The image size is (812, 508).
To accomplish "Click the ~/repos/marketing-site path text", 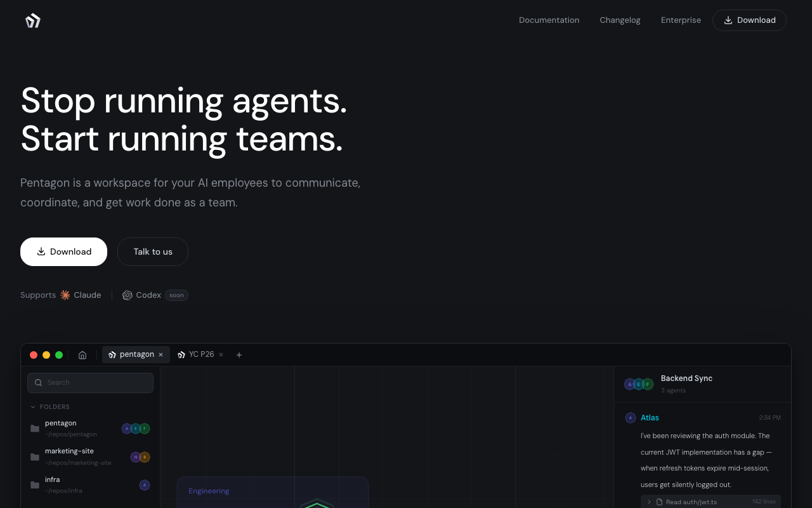I will pyautogui.click(x=78, y=463).
